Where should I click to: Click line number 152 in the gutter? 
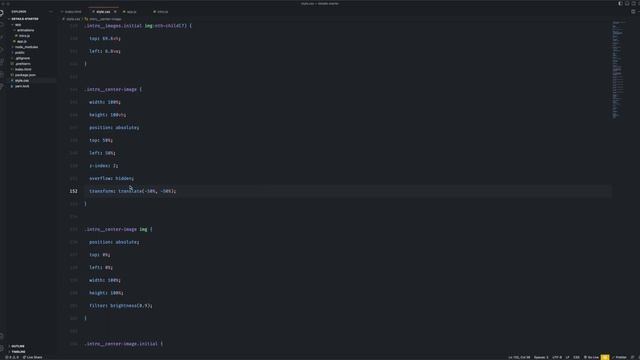(x=73, y=191)
